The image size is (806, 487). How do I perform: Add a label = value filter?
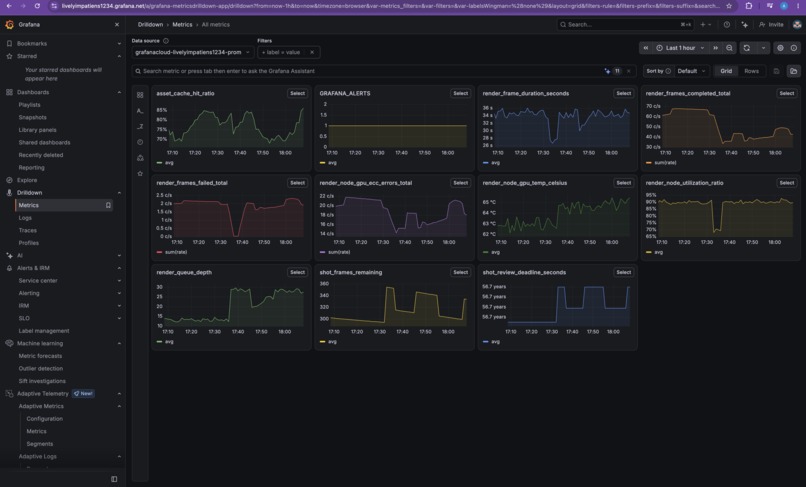282,52
